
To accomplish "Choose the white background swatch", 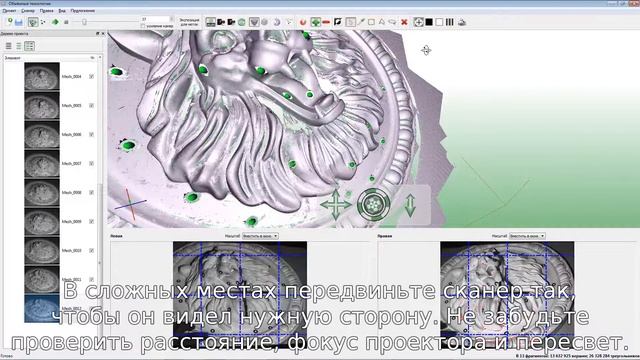I will pos(439,22).
